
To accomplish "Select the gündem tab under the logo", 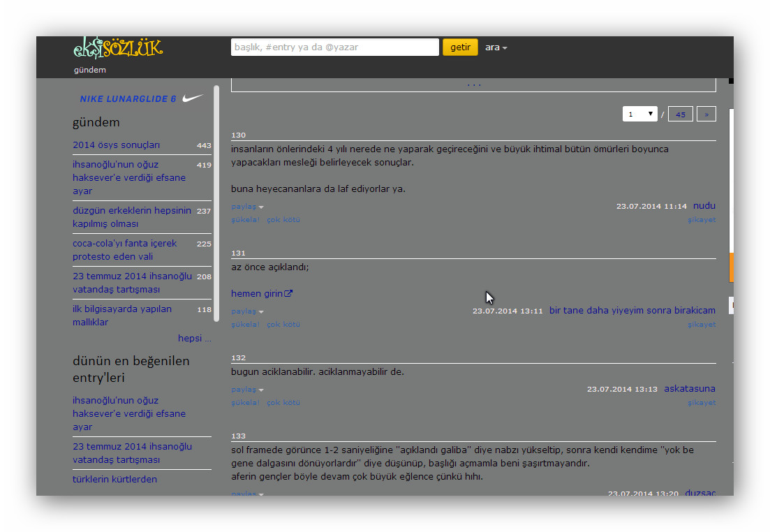I will (x=90, y=70).
